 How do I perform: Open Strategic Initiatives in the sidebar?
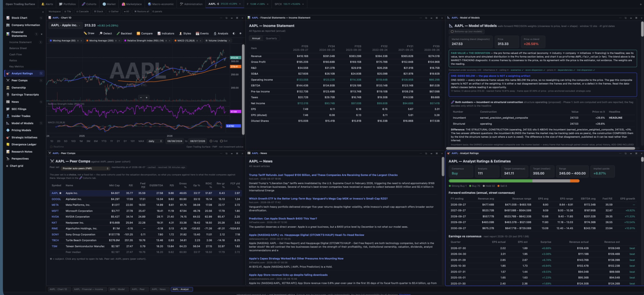(24, 138)
